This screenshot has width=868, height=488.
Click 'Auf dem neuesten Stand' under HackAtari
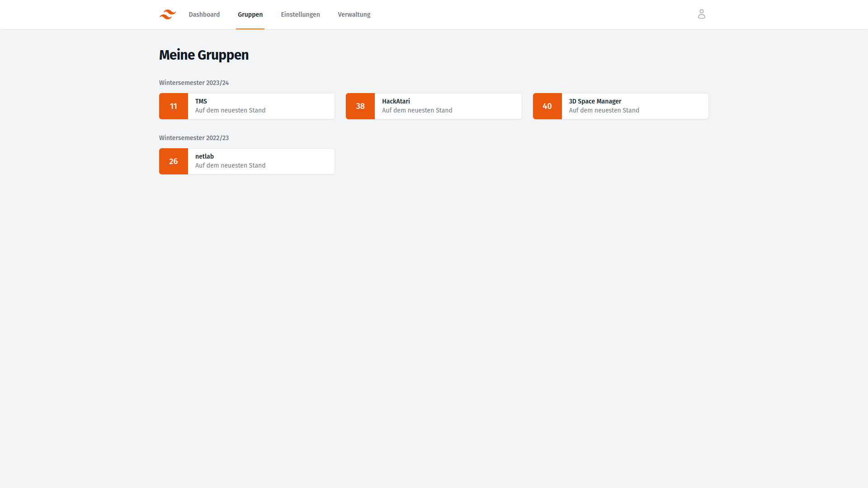point(417,110)
